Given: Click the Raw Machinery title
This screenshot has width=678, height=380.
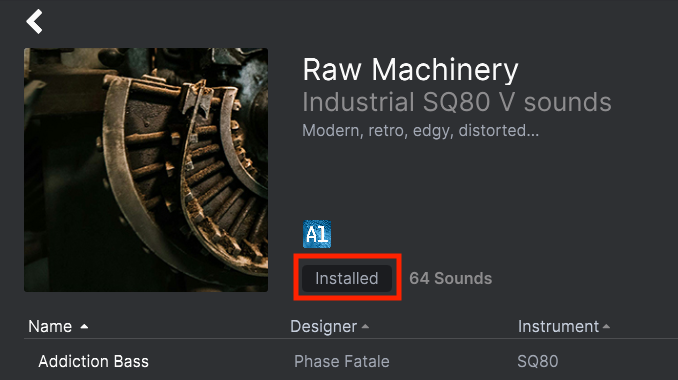Looking at the screenshot, I should pyautogui.click(x=410, y=70).
